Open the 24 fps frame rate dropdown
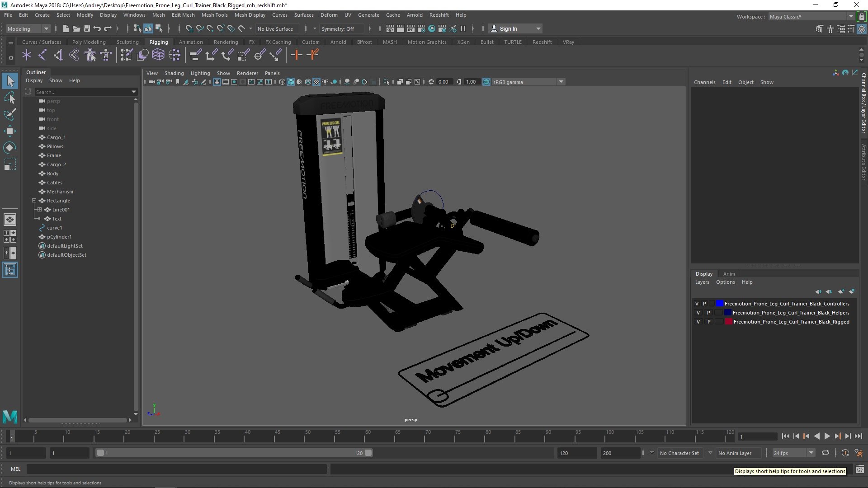This screenshot has width=868, height=488. [x=793, y=453]
